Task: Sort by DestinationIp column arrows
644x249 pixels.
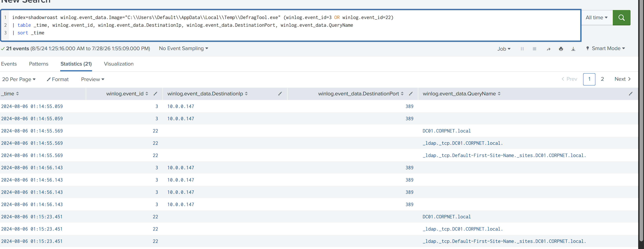Action: click(x=246, y=94)
